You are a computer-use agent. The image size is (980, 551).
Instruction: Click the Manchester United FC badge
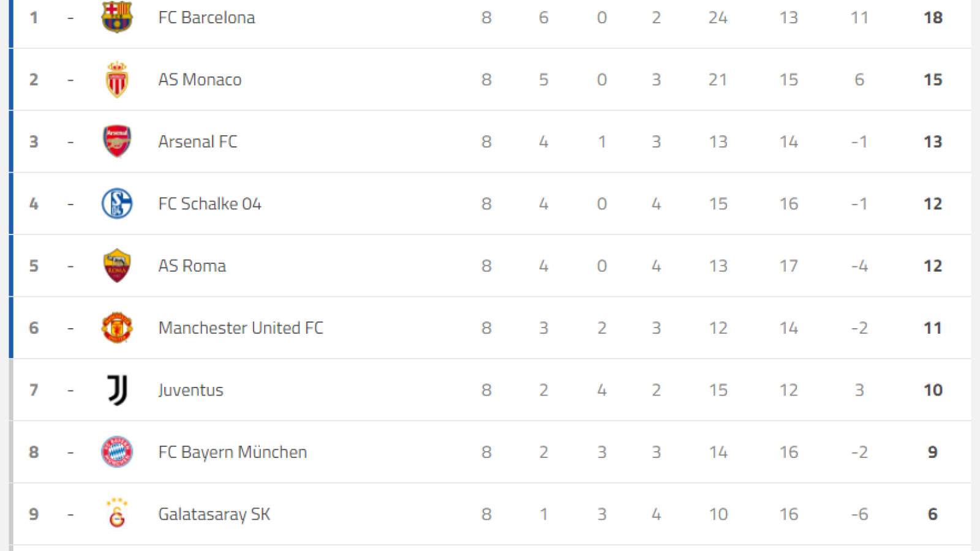coord(117,328)
